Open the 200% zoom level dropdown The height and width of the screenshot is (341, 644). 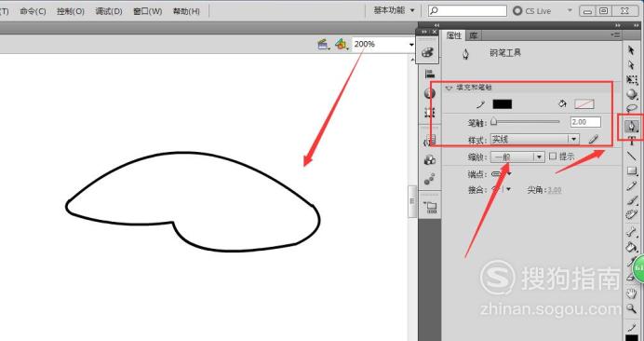[411, 45]
